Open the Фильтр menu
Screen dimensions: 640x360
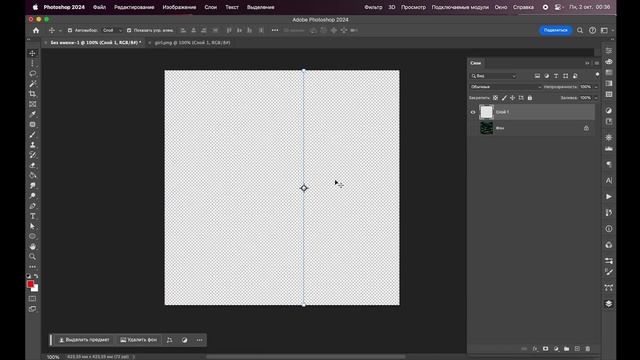click(x=373, y=7)
